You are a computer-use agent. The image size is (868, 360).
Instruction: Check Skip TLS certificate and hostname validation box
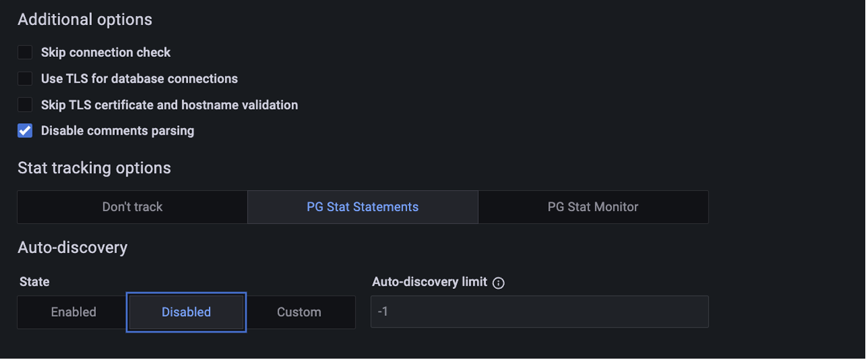click(25, 105)
